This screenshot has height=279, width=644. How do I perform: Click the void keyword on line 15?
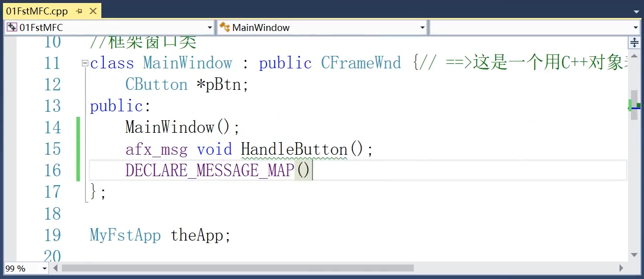(214, 149)
